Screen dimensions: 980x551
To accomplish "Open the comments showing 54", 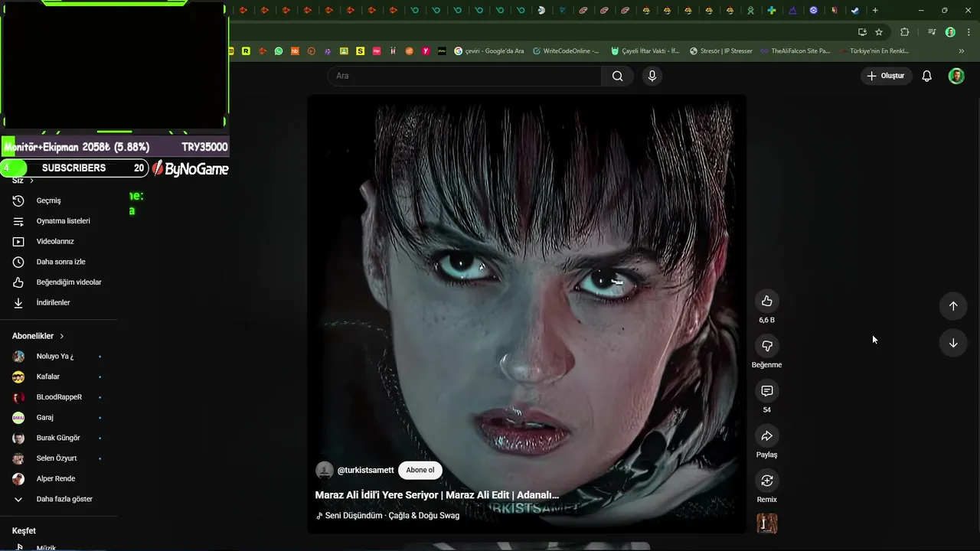I will point(766,391).
